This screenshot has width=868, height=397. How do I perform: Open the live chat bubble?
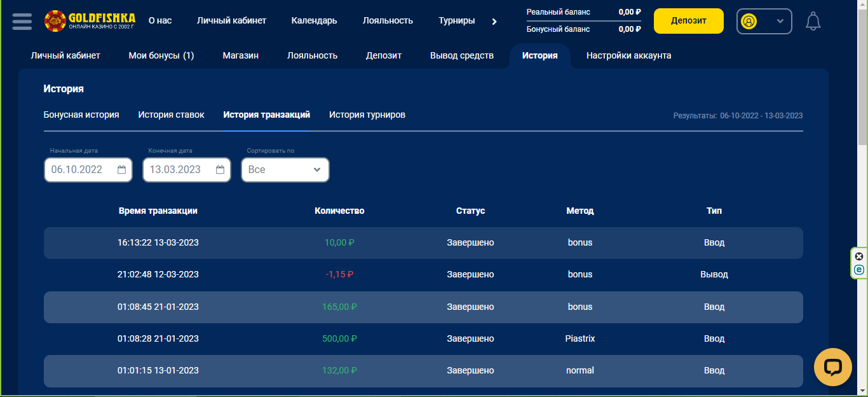(832, 367)
